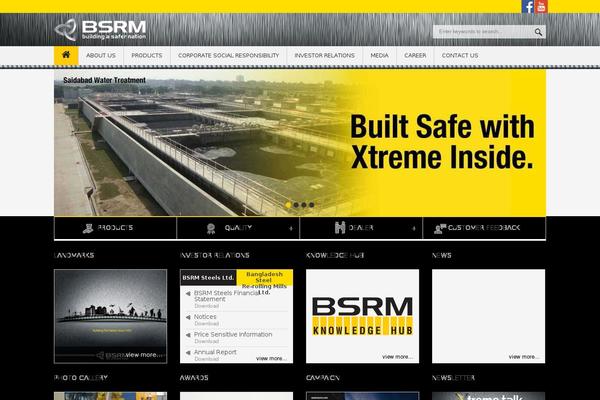Click the arrow icon beside Annual Report
Screen dimensions: 600x400
[x=188, y=353]
